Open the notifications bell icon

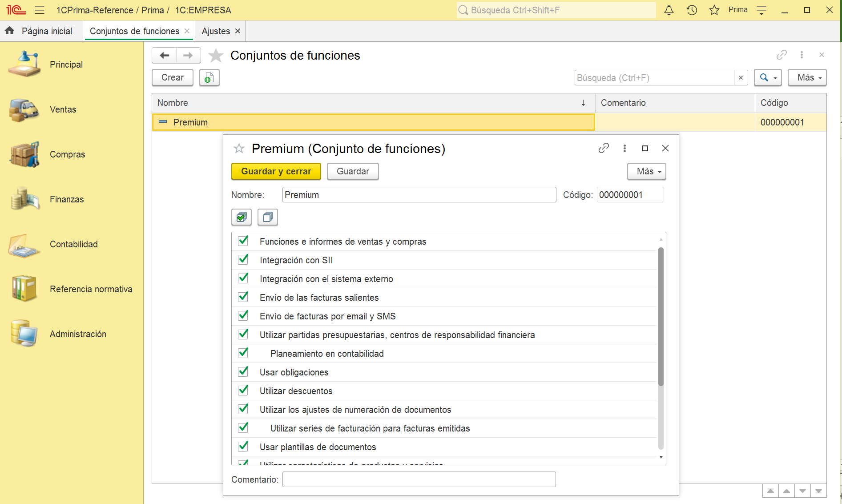click(669, 10)
